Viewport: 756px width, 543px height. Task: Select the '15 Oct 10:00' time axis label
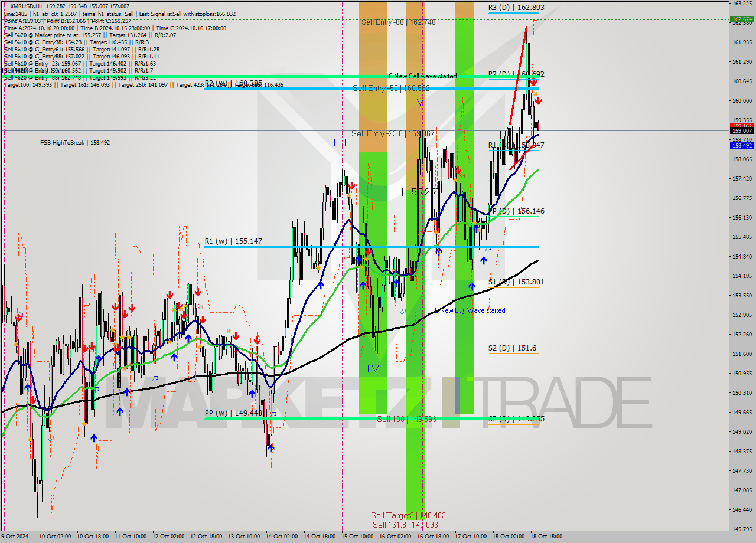[x=357, y=537]
